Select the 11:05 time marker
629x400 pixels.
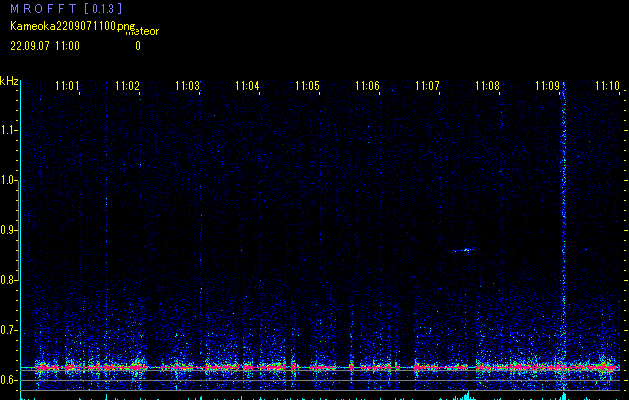click(x=307, y=86)
